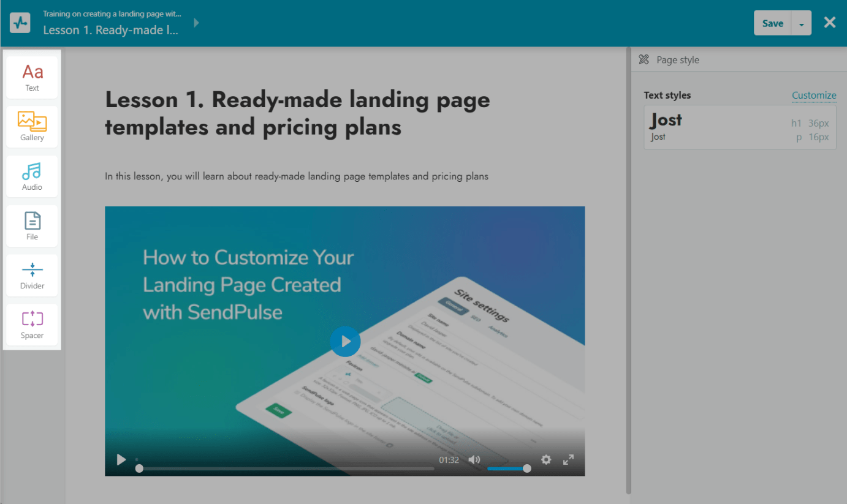Adjust the video volume slider
847x504 pixels.
pos(508,468)
